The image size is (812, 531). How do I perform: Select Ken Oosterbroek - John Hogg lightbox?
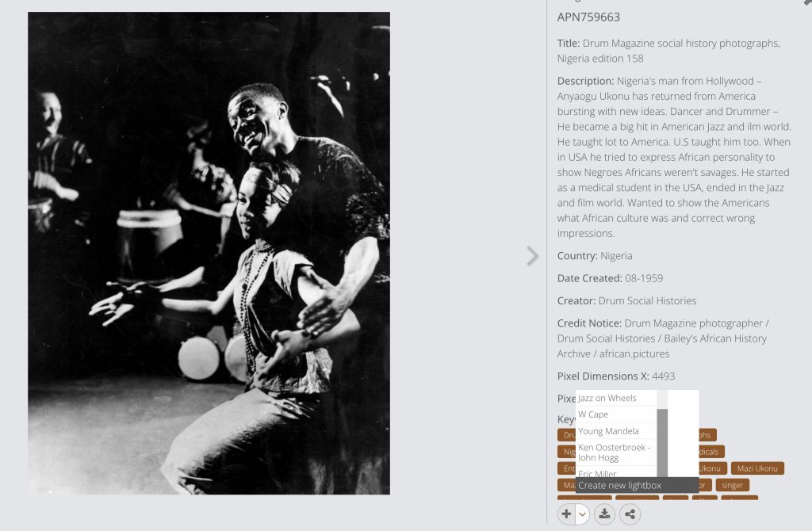click(616, 453)
